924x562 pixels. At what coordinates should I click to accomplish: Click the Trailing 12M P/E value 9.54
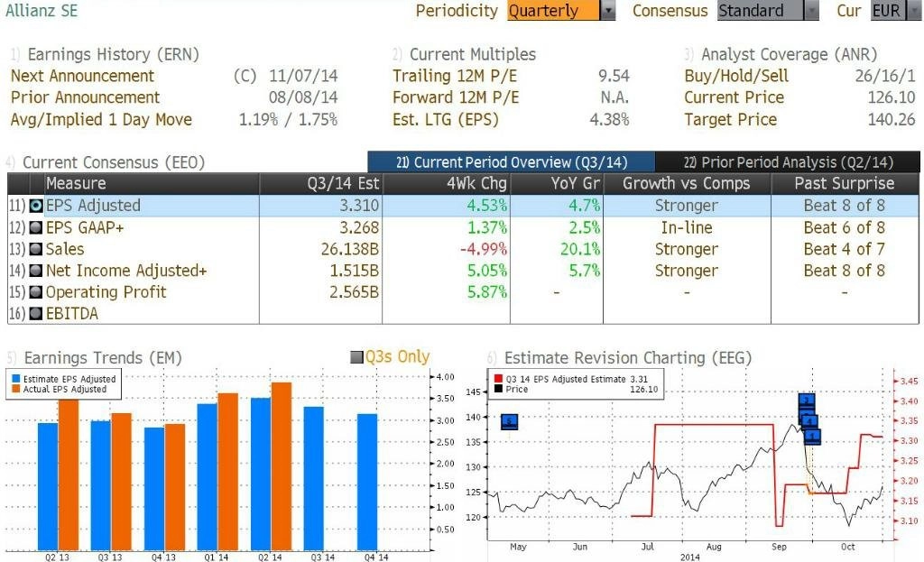(614, 76)
